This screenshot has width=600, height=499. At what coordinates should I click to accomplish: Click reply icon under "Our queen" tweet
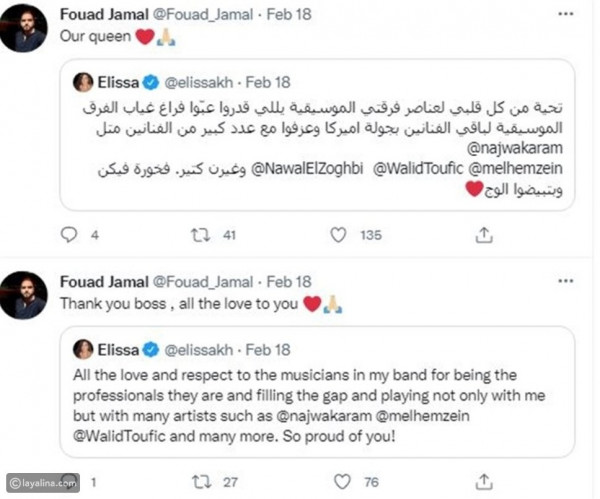pyautogui.click(x=69, y=237)
